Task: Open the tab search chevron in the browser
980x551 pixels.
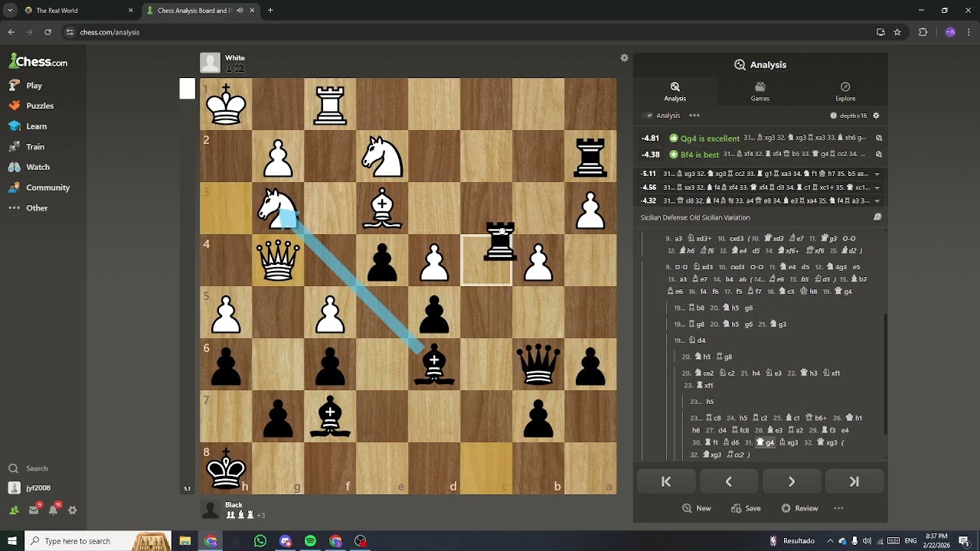Action: coord(10,11)
